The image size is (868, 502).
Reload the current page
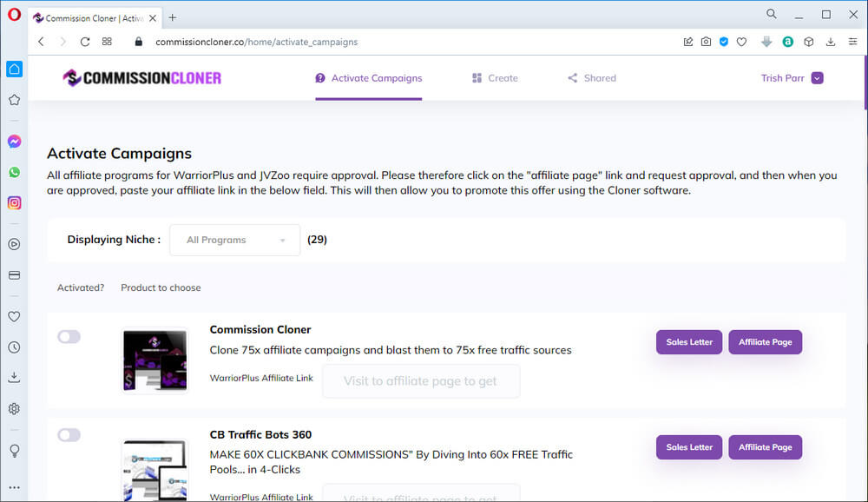85,42
